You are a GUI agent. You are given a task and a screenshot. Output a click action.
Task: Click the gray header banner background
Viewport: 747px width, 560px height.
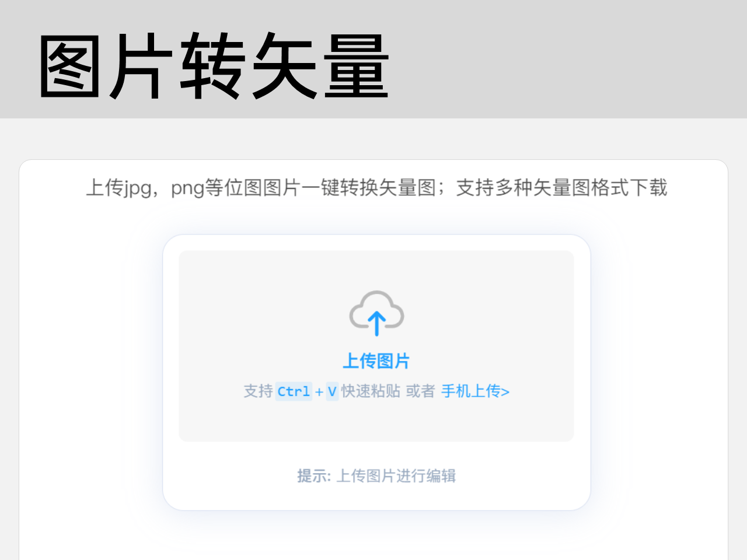[560, 59]
